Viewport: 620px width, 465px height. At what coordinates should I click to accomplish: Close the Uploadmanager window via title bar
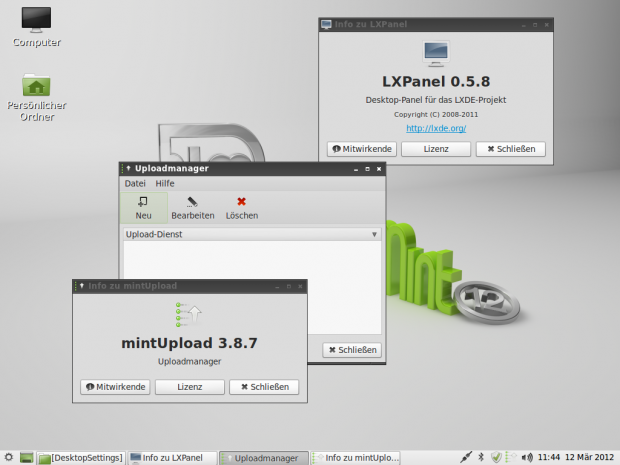tap(379, 169)
